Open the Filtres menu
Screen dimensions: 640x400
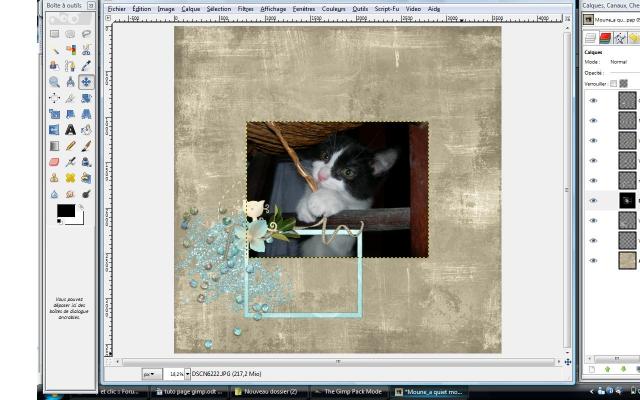245,9
